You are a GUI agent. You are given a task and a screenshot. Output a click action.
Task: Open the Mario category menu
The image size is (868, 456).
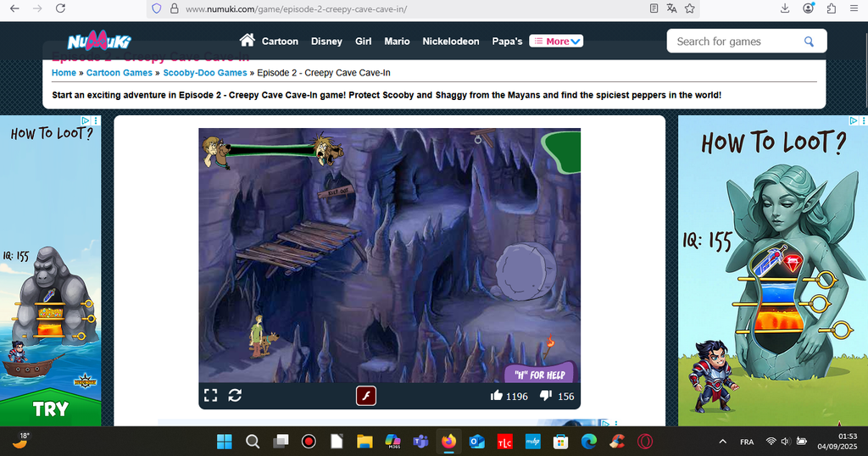click(x=397, y=42)
